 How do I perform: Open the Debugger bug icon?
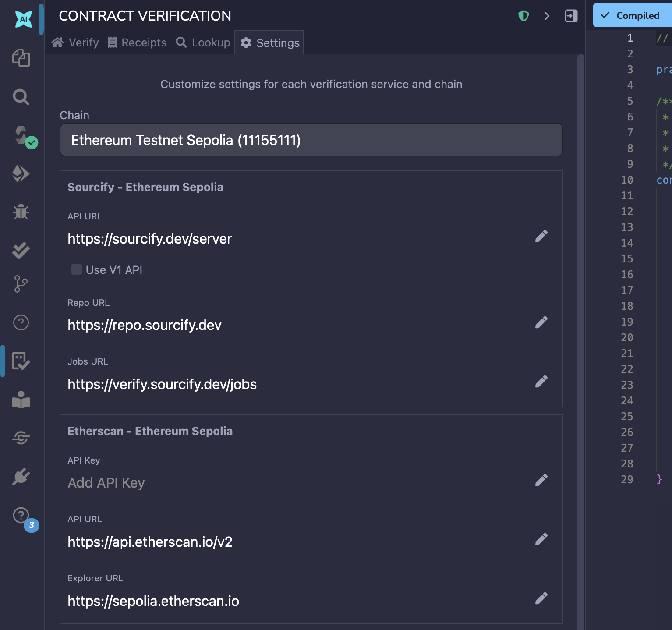click(21, 212)
